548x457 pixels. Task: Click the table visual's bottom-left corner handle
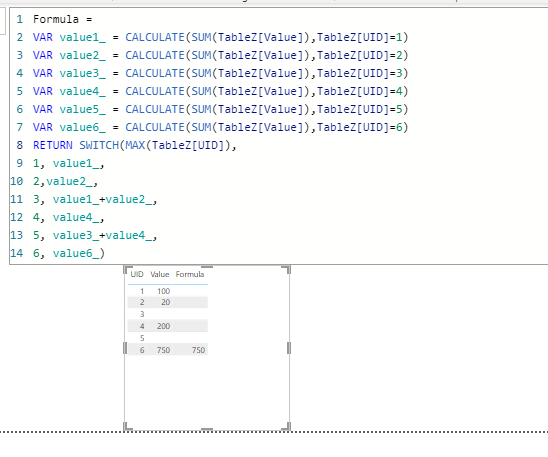click(x=127, y=427)
